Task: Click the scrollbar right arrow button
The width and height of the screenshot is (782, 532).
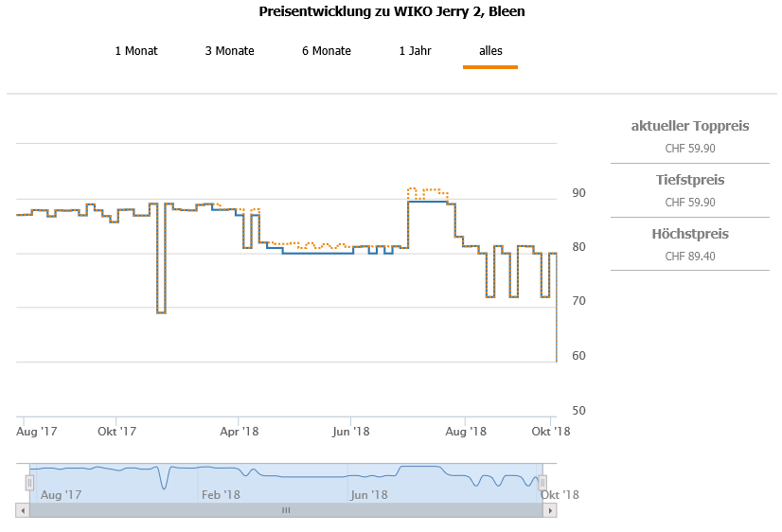Action: pos(550,510)
